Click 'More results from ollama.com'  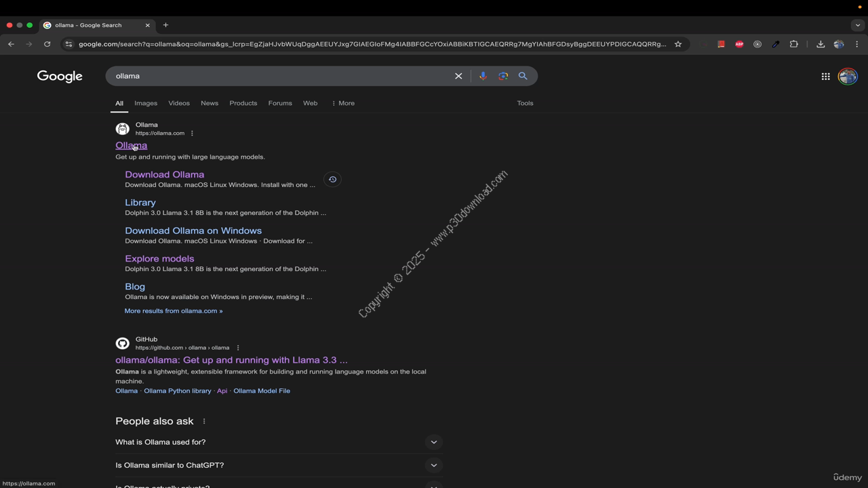174,311
